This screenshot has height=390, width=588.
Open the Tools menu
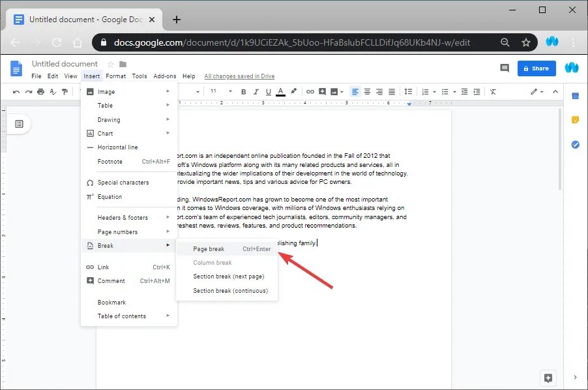point(140,76)
